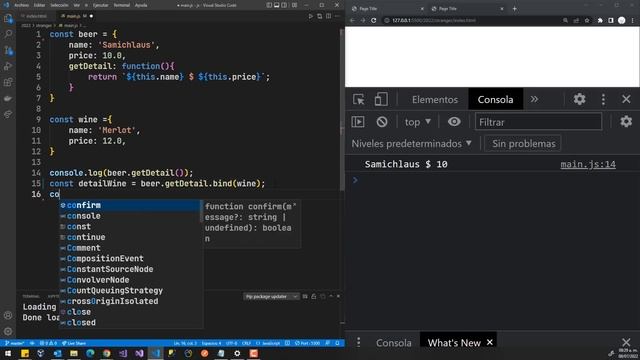Bookmark this page with the star icon
The height and width of the screenshot is (360, 640).
[587, 20]
